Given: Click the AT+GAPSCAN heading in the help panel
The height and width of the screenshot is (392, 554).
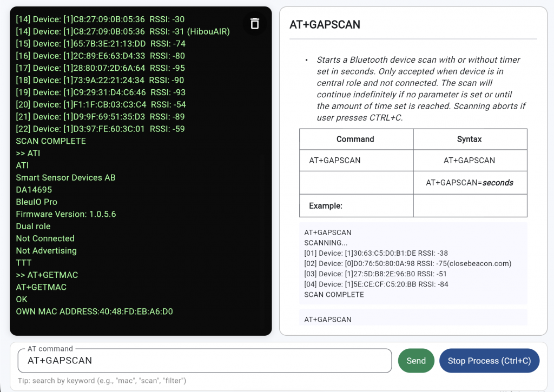Looking at the screenshot, I should coord(325,25).
